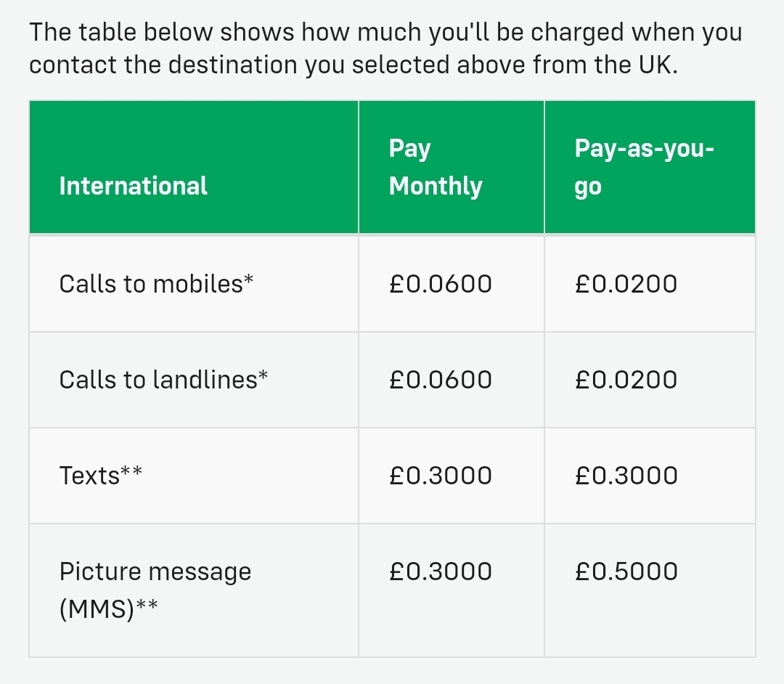Select the Texts row label
The height and width of the screenshot is (684, 784).
click(100, 476)
